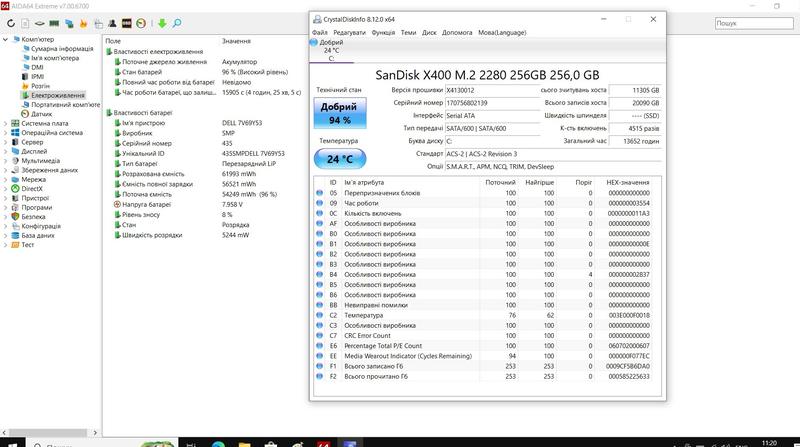This screenshot has width=800, height=447.
Task: Expand the Системна плата tree node
Action: [x=5, y=123]
